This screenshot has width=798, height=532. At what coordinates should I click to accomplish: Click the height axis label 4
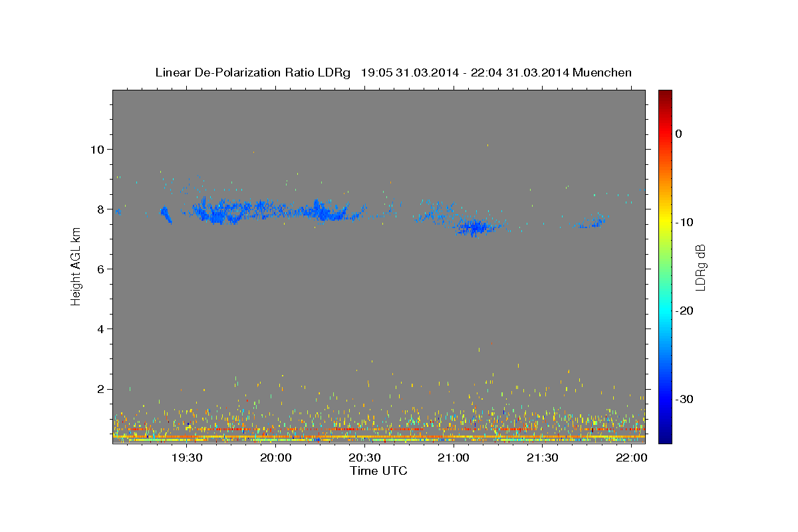[101, 329]
